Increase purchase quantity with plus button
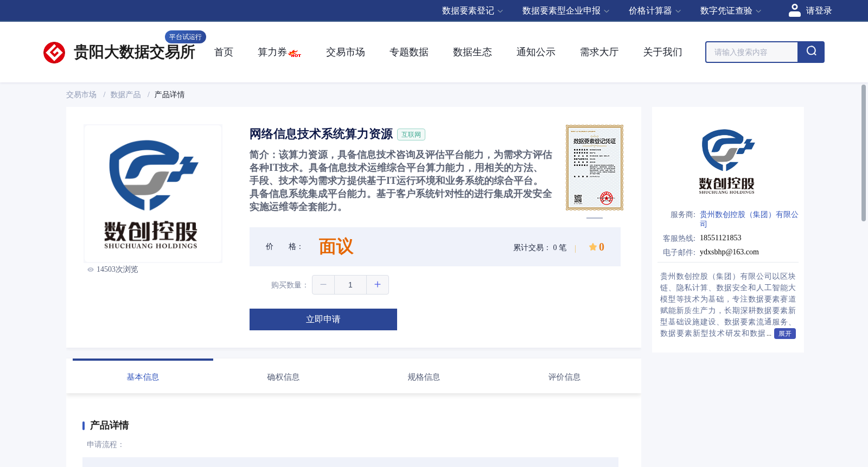Screen dimensions: 868x467 click(378, 285)
